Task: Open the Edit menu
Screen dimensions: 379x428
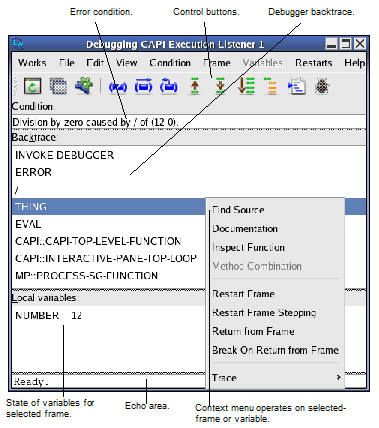Action: [x=95, y=63]
